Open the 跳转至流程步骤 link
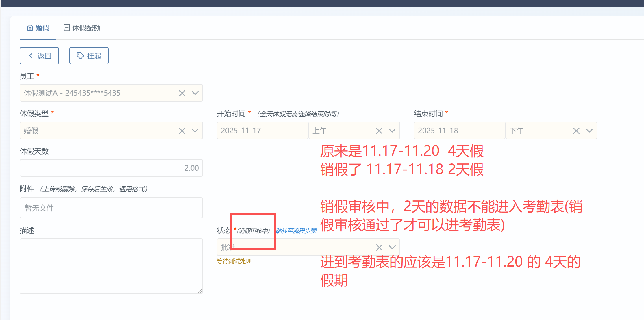This screenshot has height=320, width=644. pyautogui.click(x=296, y=231)
